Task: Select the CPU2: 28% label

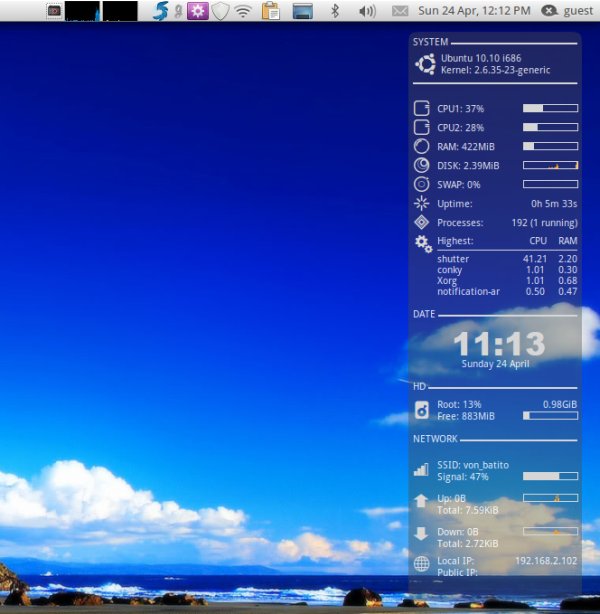Action: coord(461,128)
